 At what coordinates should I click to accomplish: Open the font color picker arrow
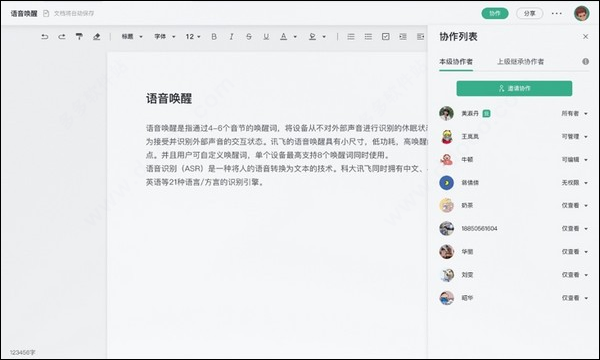click(295, 37)
